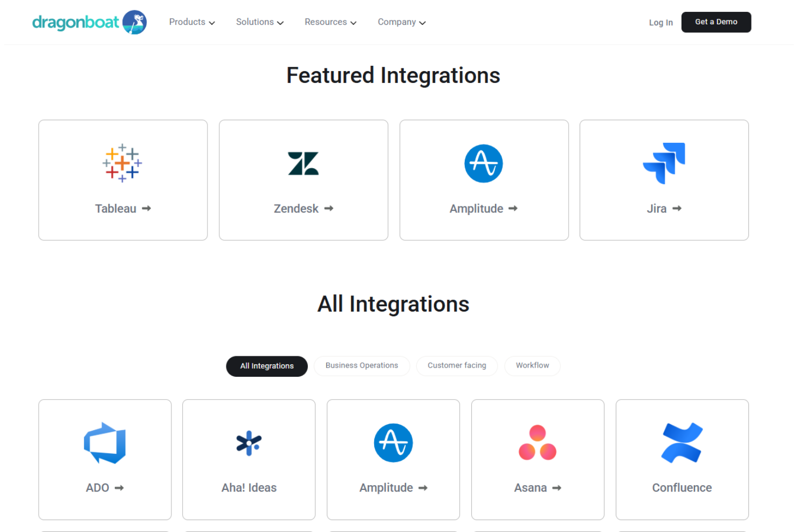This screenshot has width=798, height=532.
Task: Open the Asana integration link
Action: [538, 488]
